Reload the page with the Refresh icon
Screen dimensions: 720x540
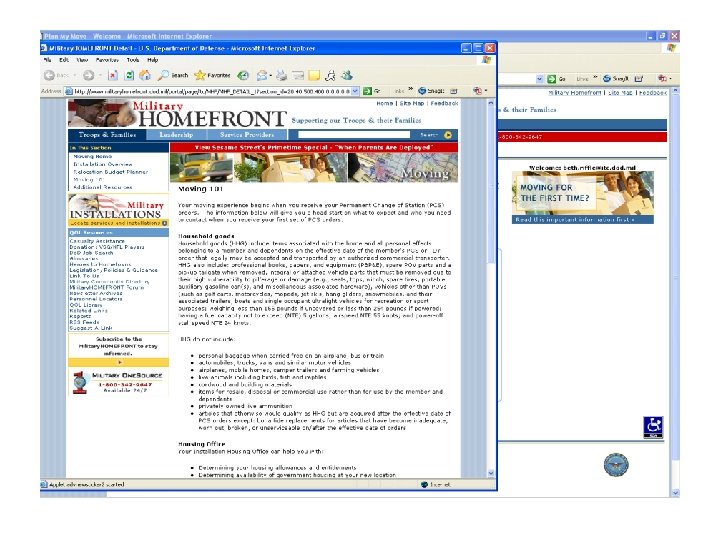click(x=129, y=75)
